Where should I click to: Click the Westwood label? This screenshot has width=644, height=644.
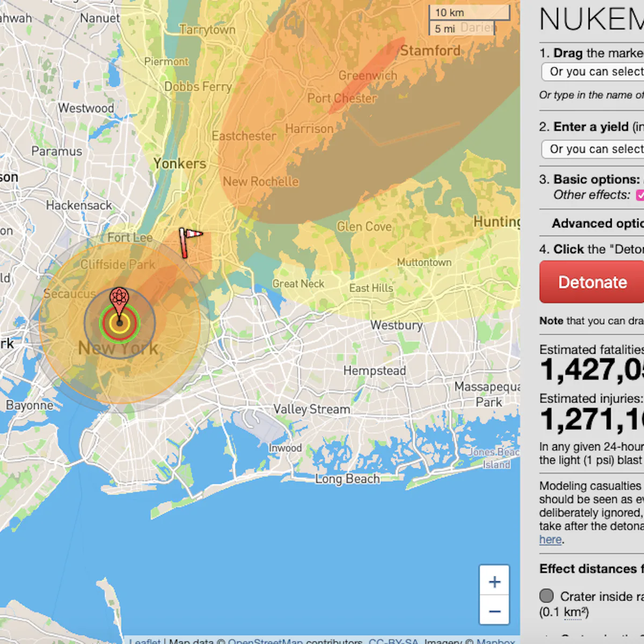coord(86,108)
